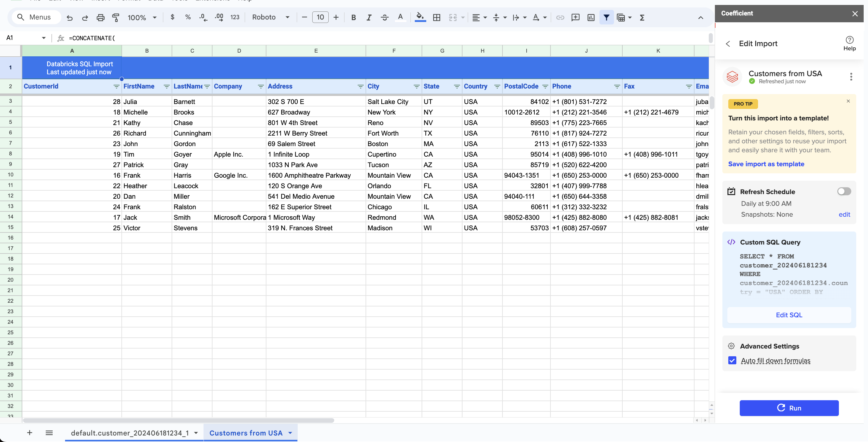This screenshot has width=868, height=442.
Task: Toggle the filter funnel in the toolbar
Action: 607,18
